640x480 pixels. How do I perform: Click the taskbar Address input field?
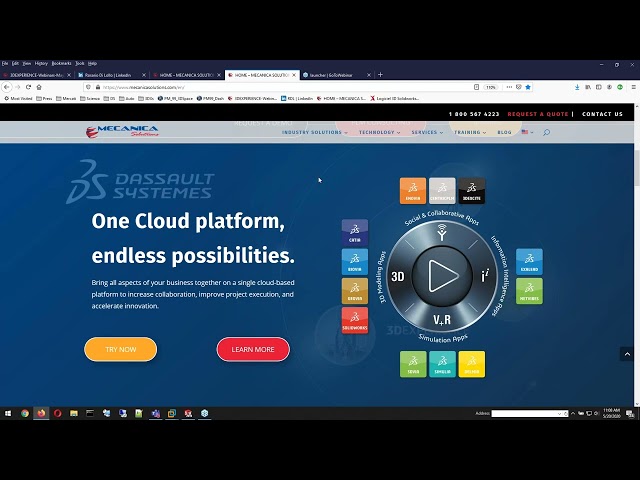click(x=524, y=413)
